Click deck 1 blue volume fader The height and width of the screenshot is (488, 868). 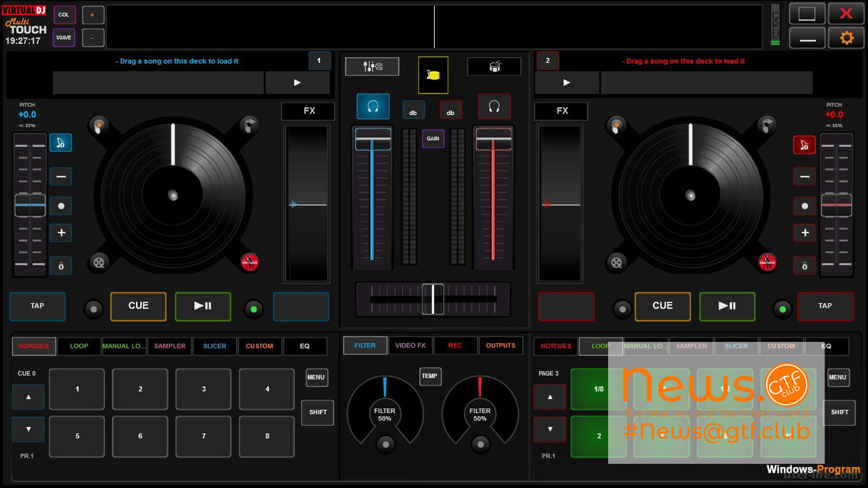coord(373,138)
